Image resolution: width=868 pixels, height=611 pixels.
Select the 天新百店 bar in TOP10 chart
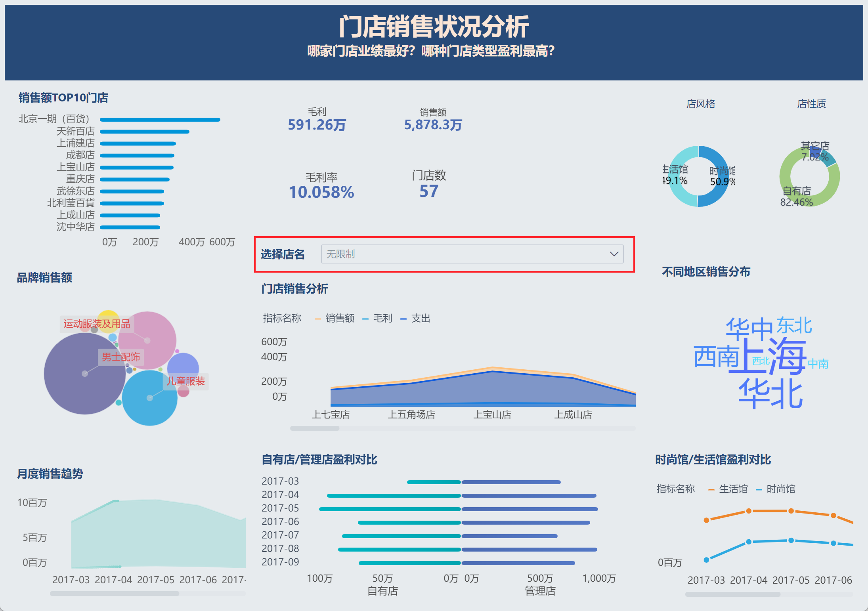[145, 132]
